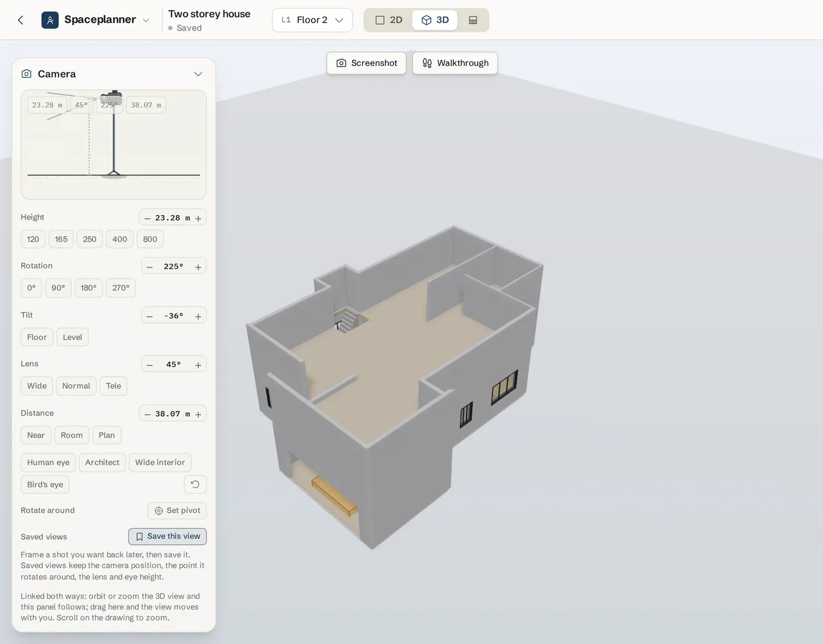Switch to 2D view
The height and width of the screenshot is (644, 823).
pos(389,20)
